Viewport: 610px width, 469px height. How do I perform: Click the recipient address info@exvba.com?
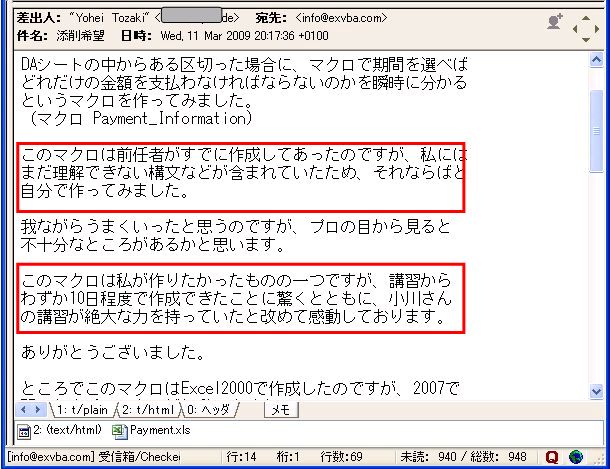coord(341,18)
